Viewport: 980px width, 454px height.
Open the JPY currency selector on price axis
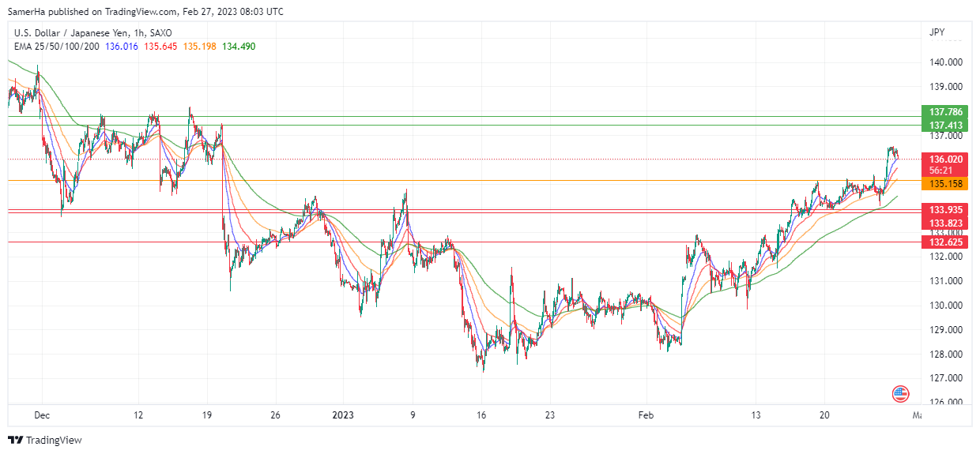click(x=937, y=32)
